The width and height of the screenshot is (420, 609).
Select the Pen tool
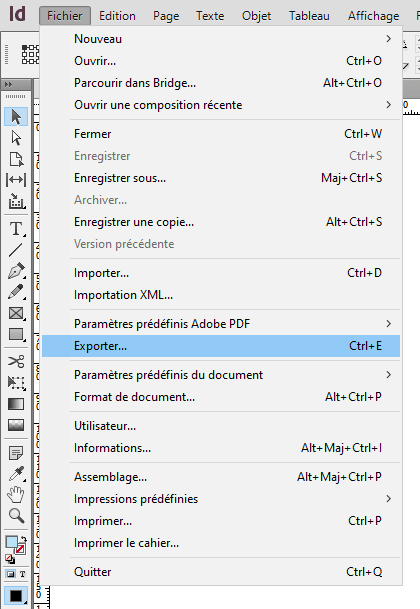[16, 271]
